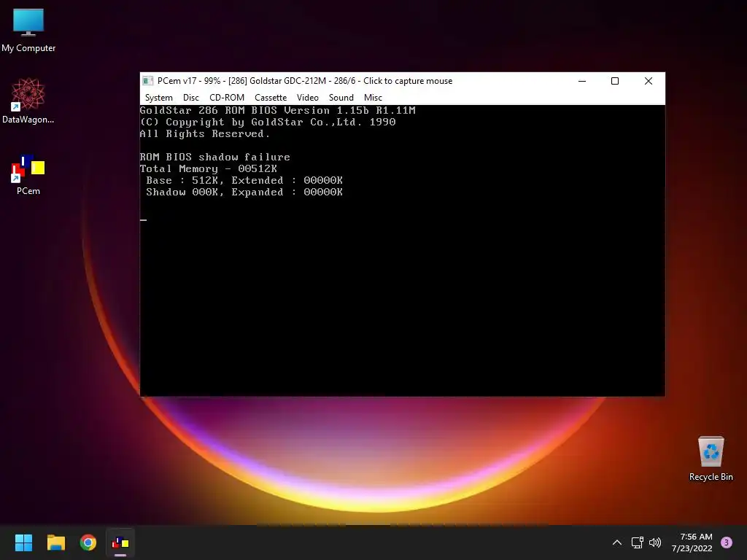
Task: Click the 'Total Memory - 00512K' line
Action: tap(208, 168)
